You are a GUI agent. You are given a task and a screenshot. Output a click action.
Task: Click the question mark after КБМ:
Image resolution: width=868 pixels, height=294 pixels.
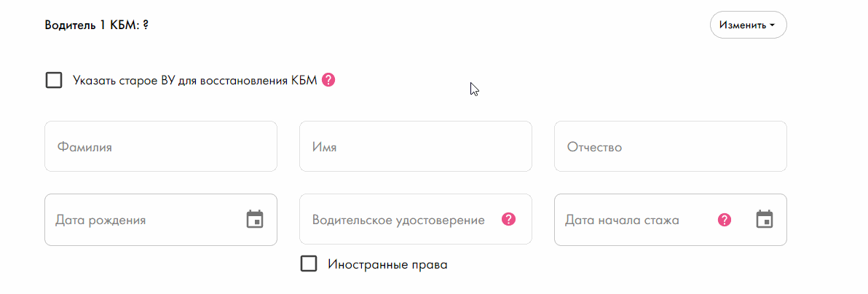point(145,25)
